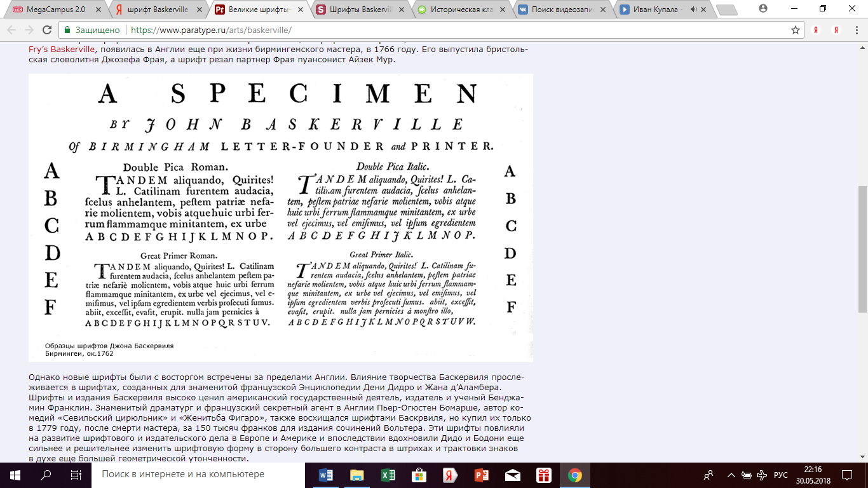Open the Chrome user profile icon
Image resolution: width=868 pixels, height=488 pixels.
[763, 8]
